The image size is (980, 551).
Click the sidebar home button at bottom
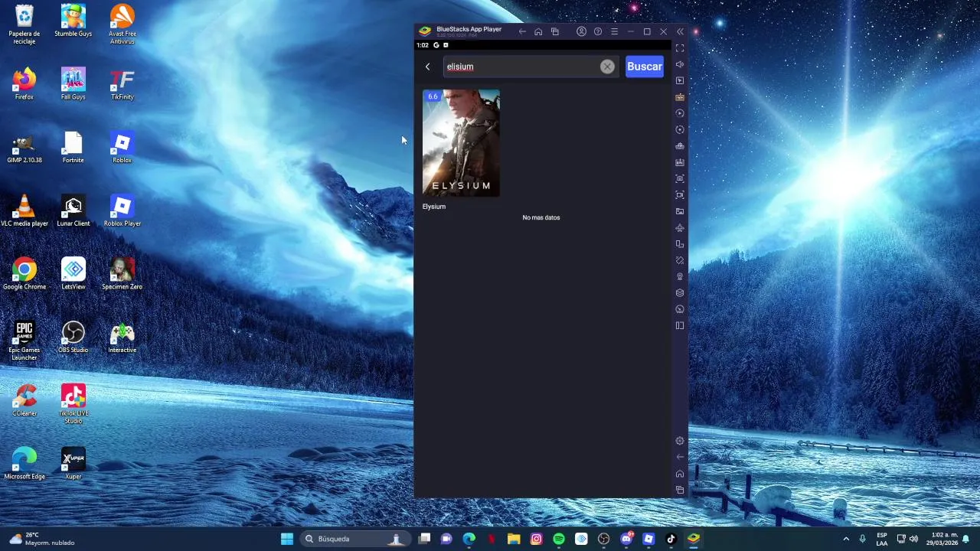(680, 474)
